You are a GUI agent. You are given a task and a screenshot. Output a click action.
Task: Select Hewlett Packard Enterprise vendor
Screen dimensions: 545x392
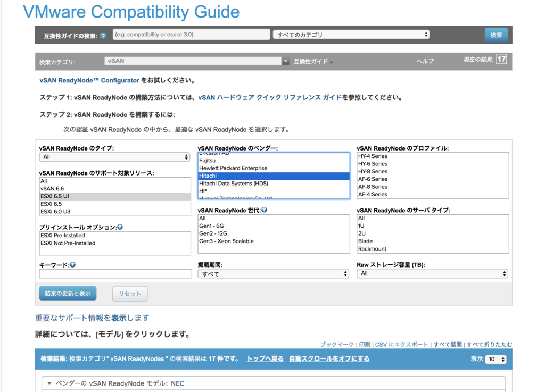click(274, 168)
